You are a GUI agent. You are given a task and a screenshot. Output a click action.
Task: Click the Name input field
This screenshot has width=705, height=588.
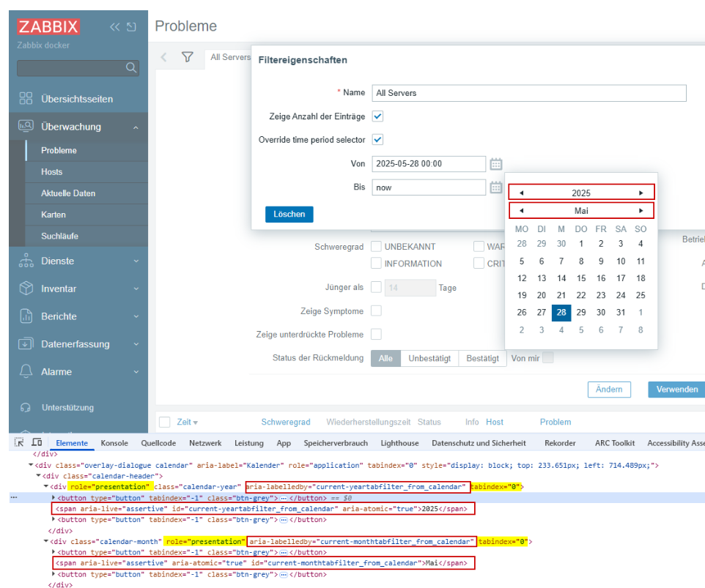529,93
